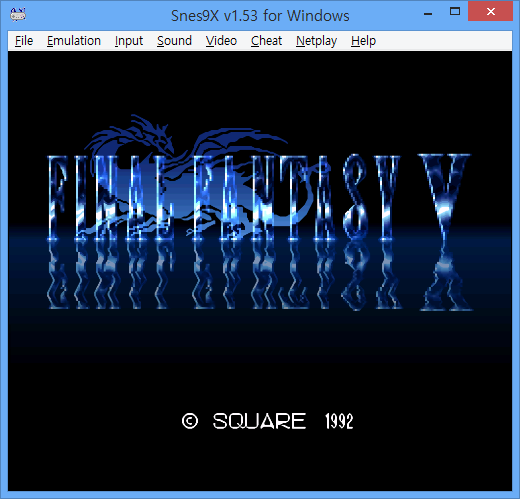
Task: Click the Snes9X v1.53 for Windows title text
Action: point(260,16)
